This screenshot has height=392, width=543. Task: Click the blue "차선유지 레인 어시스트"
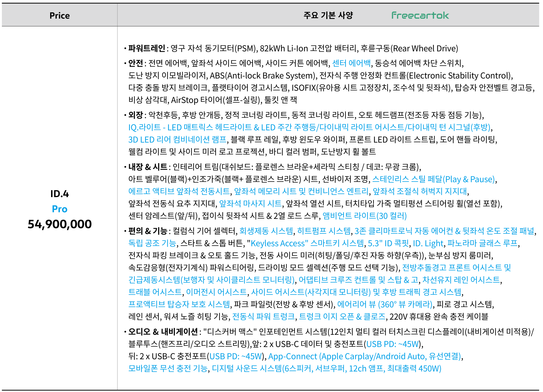pyautogui.click(x=461, y=280)
